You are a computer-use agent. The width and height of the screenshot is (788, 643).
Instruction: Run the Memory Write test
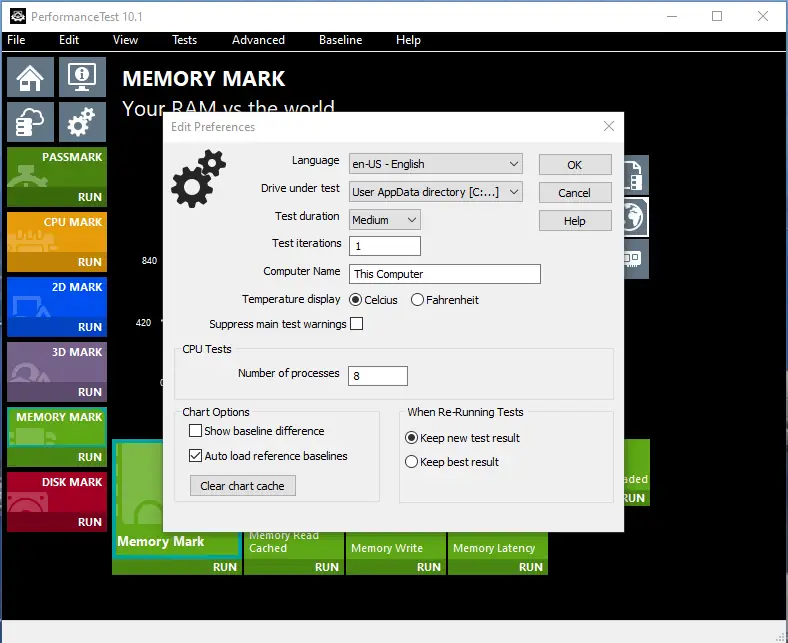(429, 567)
